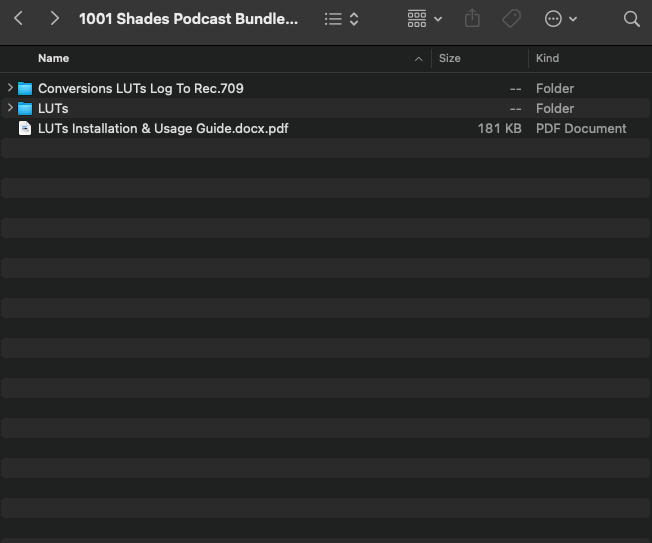Viewport: 652px width, 543px height.
Task: Select the Conversions LUTs Log To Rec.709 folder icon
Action: (25, 88)
